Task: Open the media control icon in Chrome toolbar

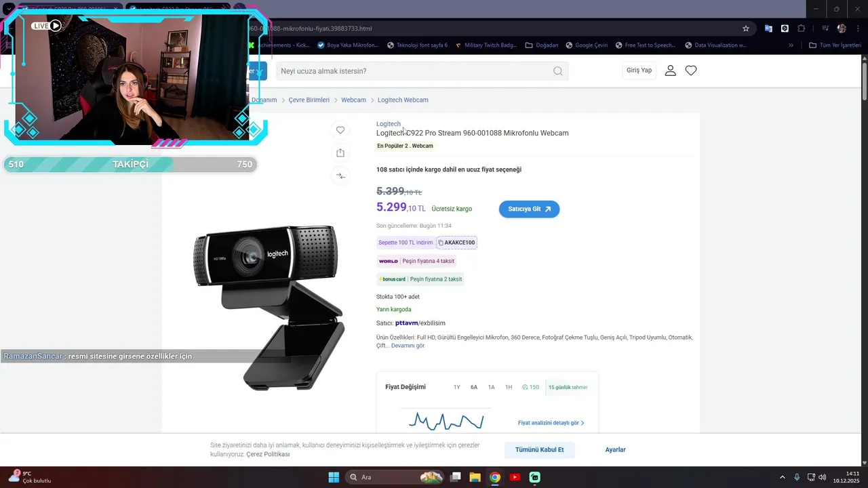Action: 825,28
